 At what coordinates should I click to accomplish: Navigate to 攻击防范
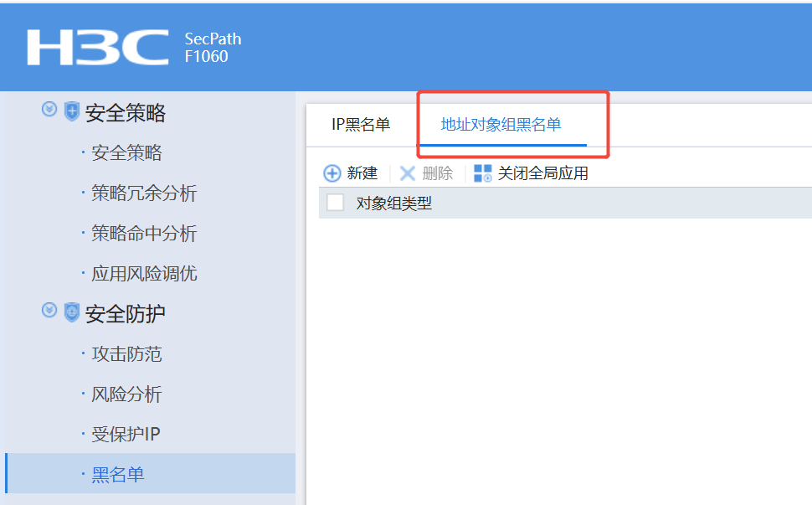(x=126, y=354)
